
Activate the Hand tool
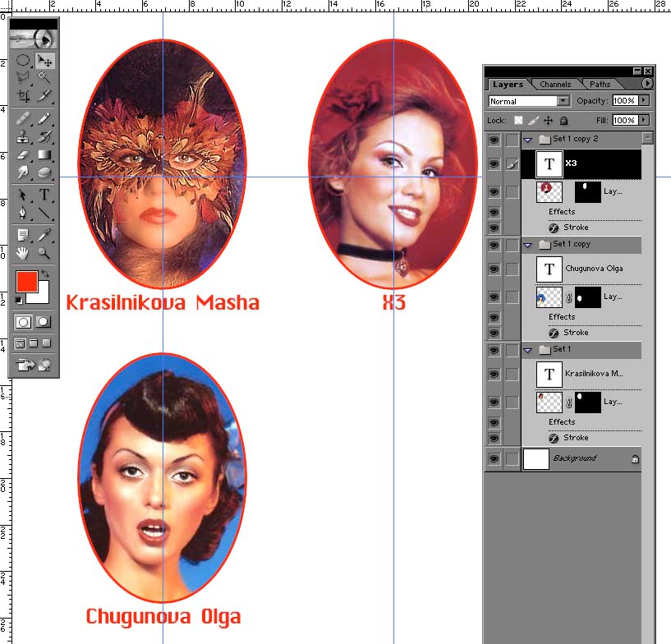pos(23,253)
